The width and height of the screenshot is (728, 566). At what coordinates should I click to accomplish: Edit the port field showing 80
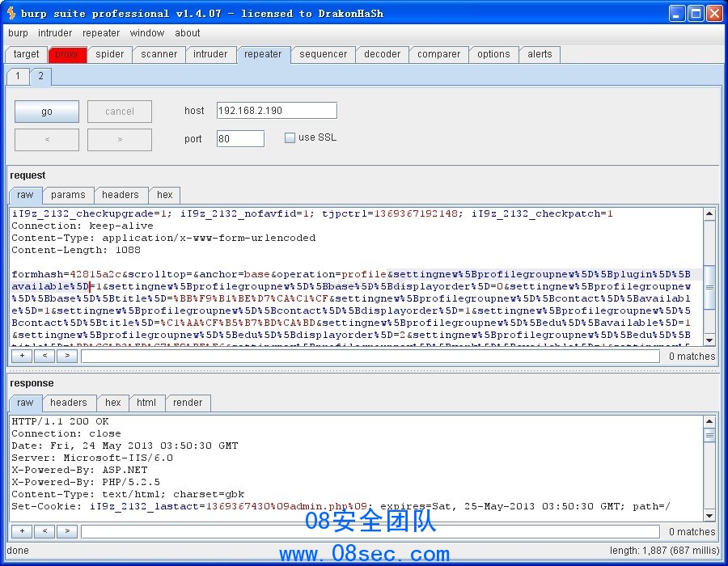[x=240, y=139]
